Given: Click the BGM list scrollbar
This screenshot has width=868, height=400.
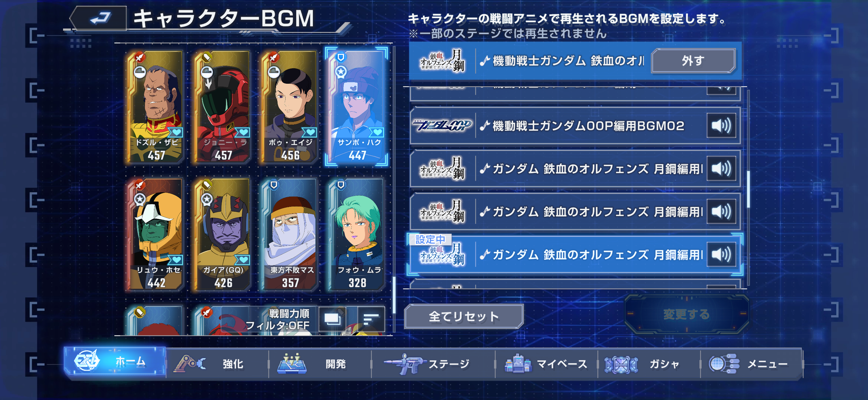Looking at the screenshot, I should 748,189.
